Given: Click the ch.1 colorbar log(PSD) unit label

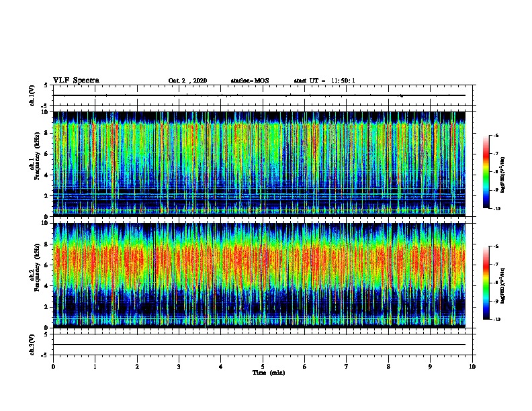Looking at the screenshot, I should click(x=503, y=175).
